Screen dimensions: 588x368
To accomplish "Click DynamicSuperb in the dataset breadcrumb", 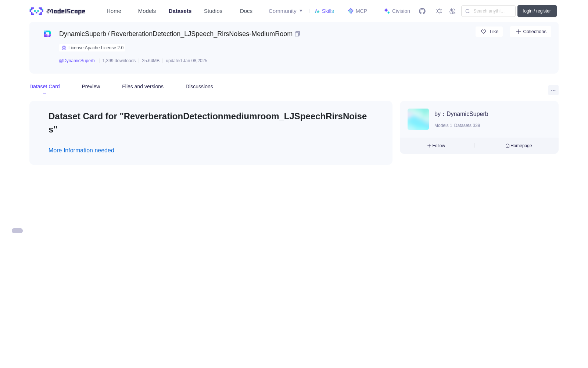I will pyautogui.click(x=83, y=34).
